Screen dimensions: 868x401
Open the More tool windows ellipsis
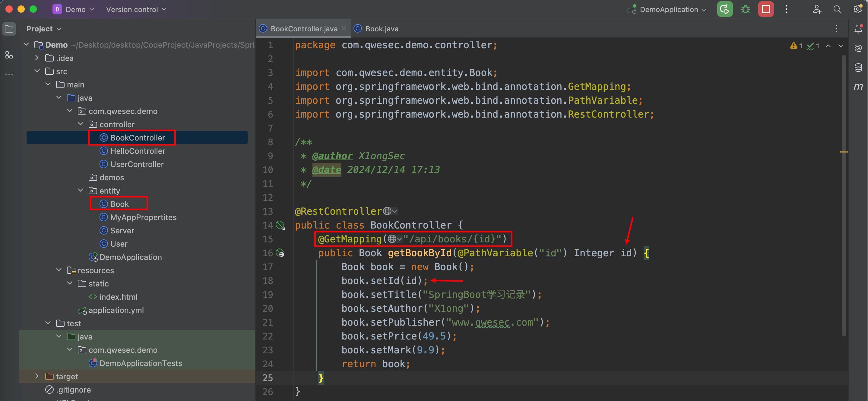(9, 74)
